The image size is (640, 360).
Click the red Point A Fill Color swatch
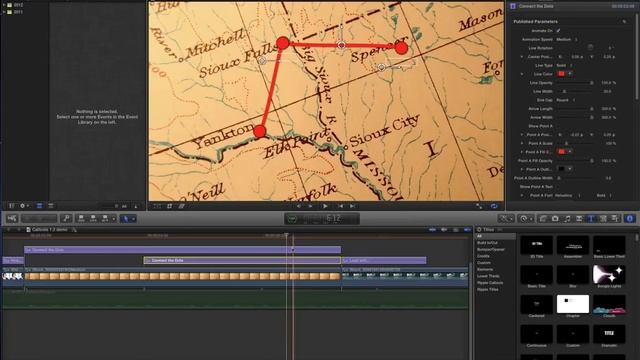tap(561, 151)
